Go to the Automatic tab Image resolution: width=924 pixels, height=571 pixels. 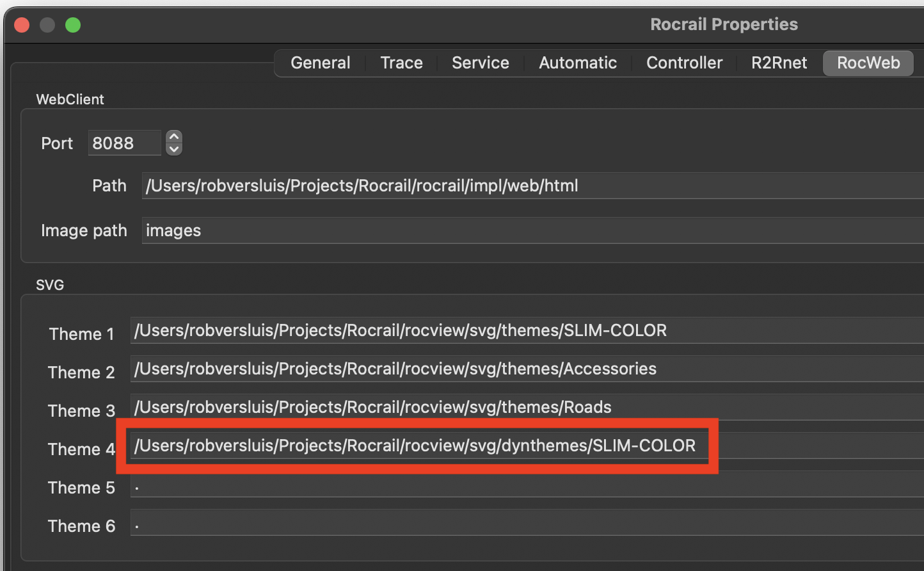pos(577,63)
